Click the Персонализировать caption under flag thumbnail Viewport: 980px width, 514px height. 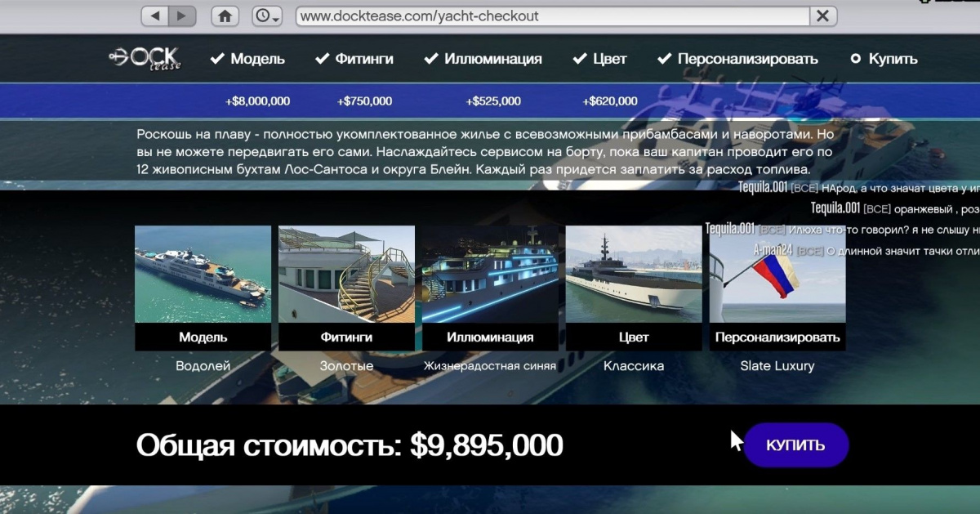click(777, 337)
